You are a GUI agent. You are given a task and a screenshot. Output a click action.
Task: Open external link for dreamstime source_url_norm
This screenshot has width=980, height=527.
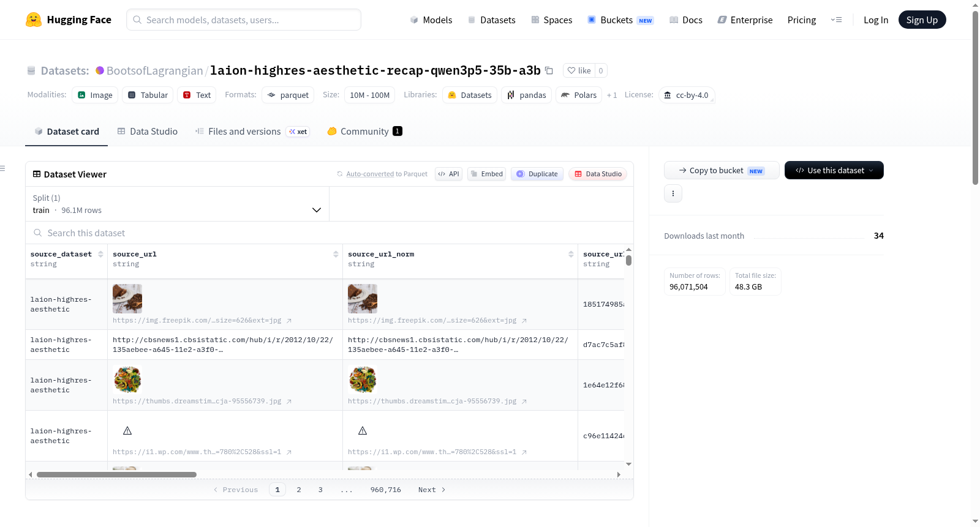524,402
